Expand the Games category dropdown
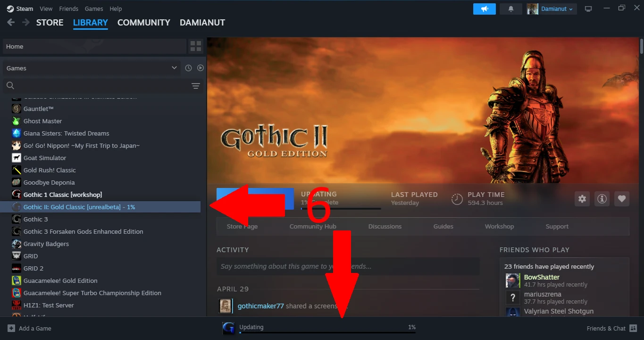Screen dimensions: 644x340 point(92,68)
